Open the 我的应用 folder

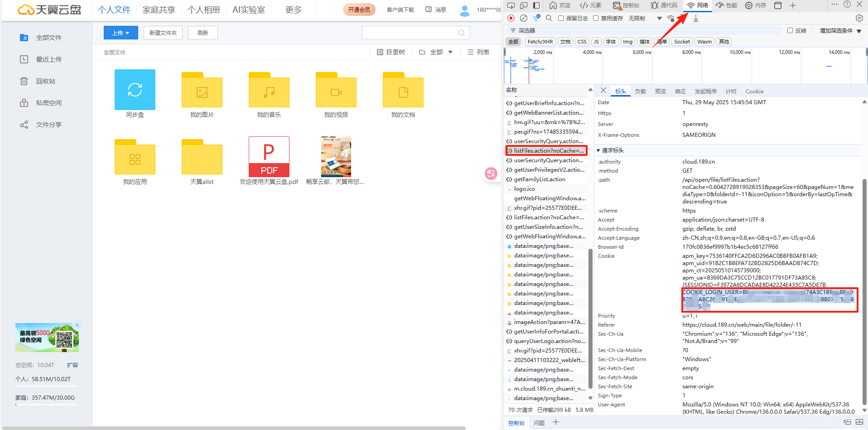pyautogui.click(x=135, y=161)
